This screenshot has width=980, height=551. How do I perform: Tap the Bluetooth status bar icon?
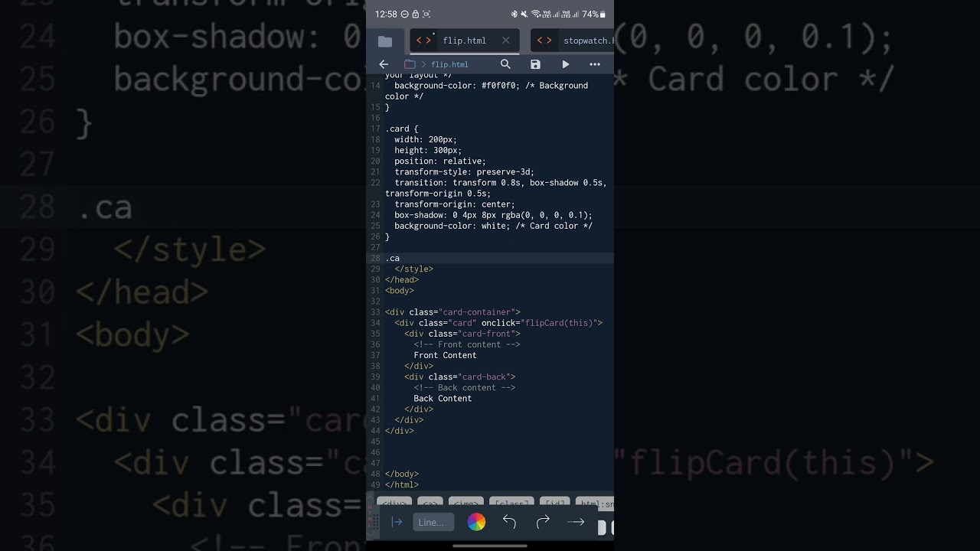[514, 14]
